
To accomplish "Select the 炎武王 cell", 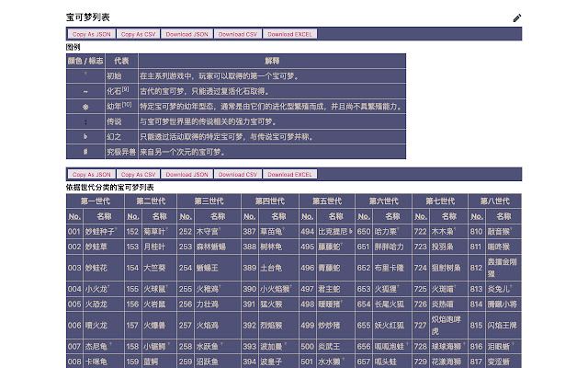I will (x=335, y=346).
